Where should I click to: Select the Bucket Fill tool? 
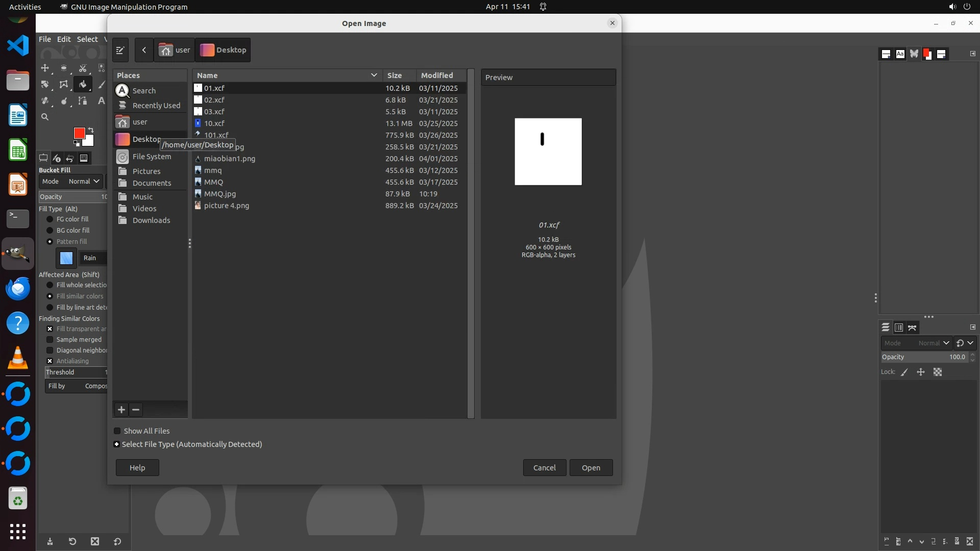click(x=83, y=85)
